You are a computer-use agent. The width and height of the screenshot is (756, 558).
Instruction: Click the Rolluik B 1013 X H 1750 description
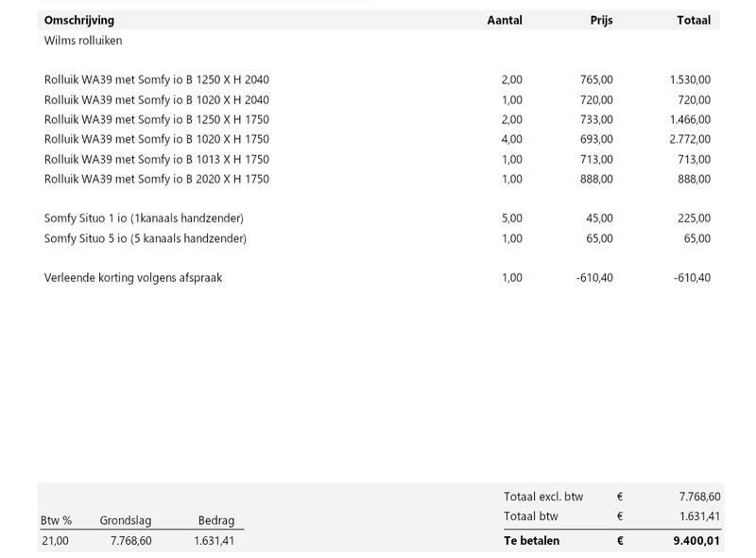click(157, 159)
